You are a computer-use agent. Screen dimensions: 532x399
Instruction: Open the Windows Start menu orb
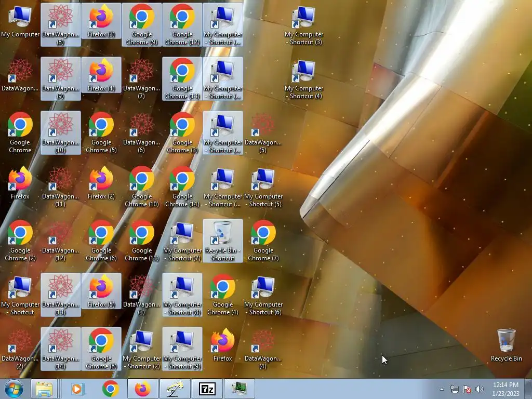(x=14, y=389)
